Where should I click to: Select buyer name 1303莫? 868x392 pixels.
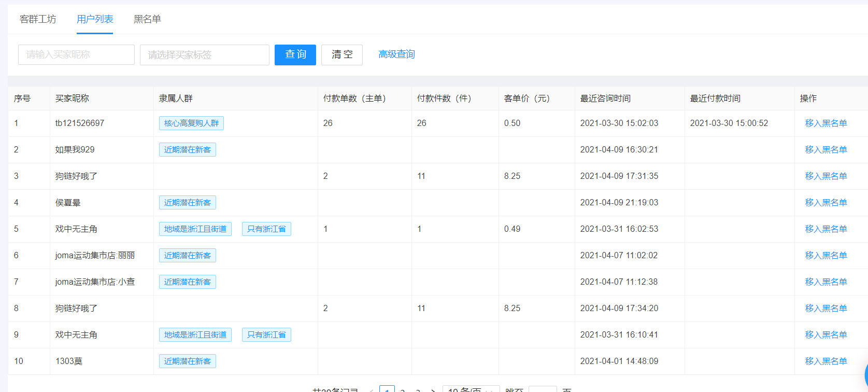[69, 361]
